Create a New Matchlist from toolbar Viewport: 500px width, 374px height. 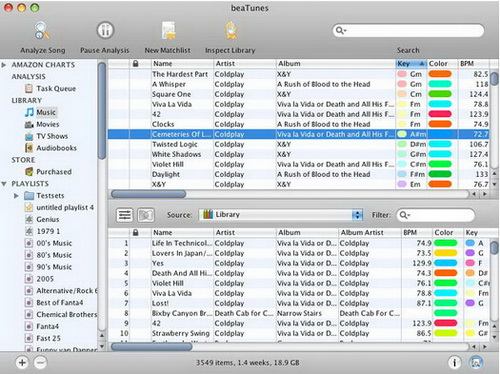(x=168, y=31)
